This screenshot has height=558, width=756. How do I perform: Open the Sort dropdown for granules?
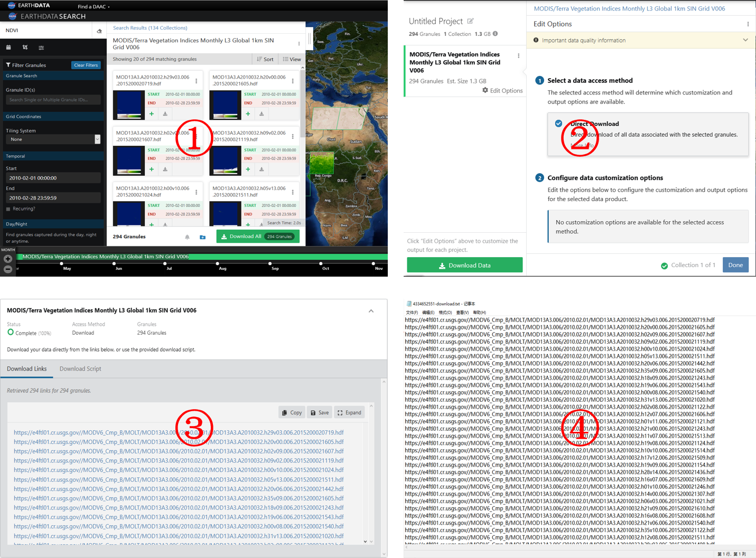pos(265,59)
